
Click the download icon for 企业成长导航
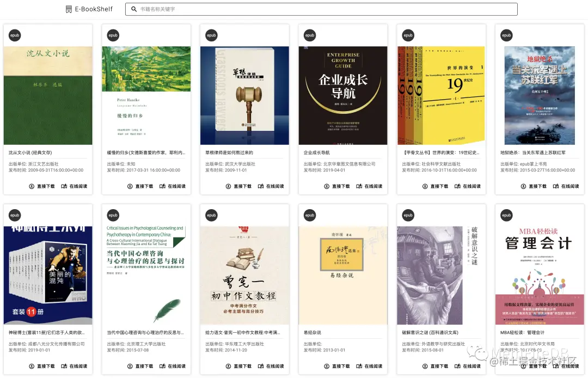(327, 186)
